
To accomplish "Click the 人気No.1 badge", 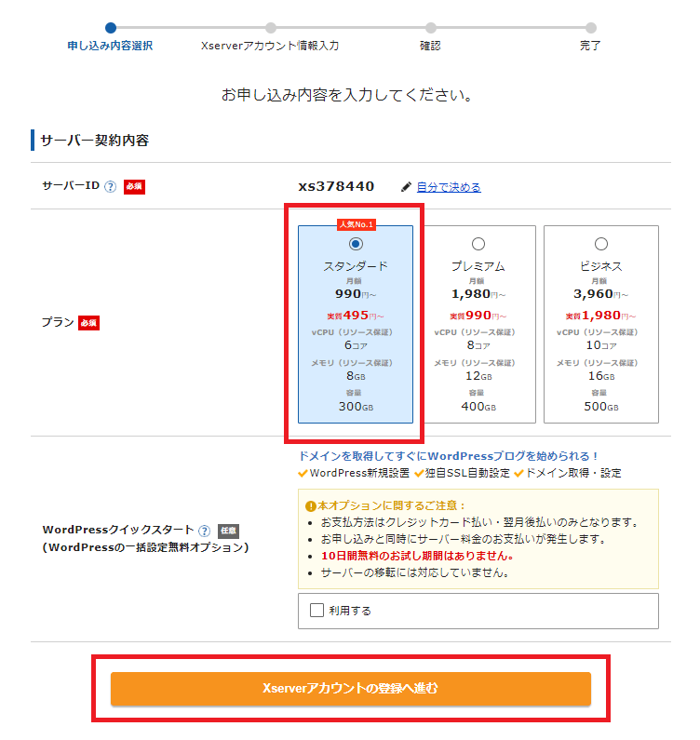I will (x=357, y=224).
